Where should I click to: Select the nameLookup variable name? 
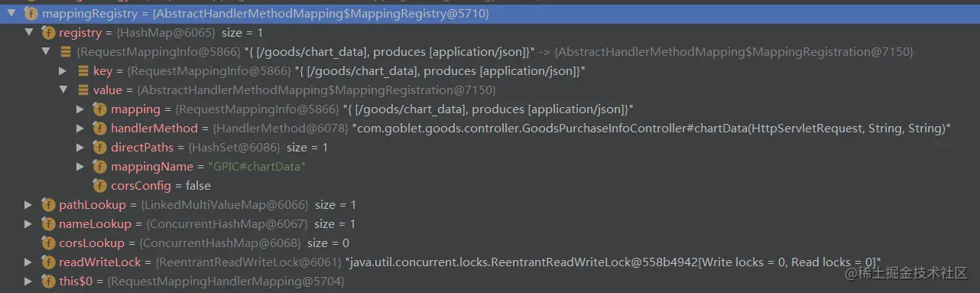[95, 223]
